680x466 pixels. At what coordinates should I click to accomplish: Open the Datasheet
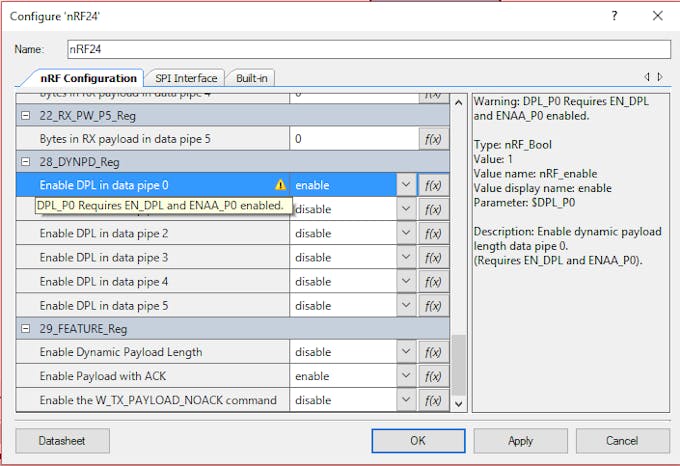click(62, 441)
